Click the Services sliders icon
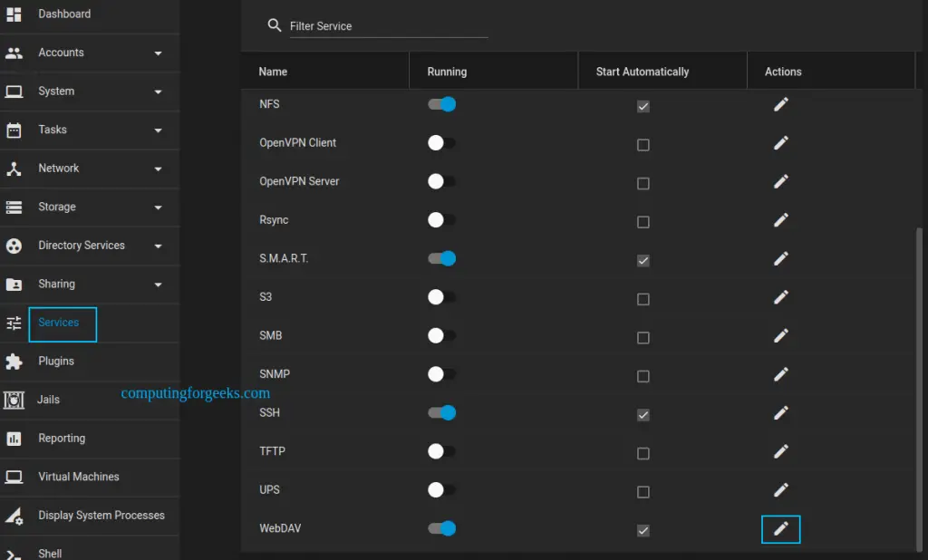 [x=14, y=323]
